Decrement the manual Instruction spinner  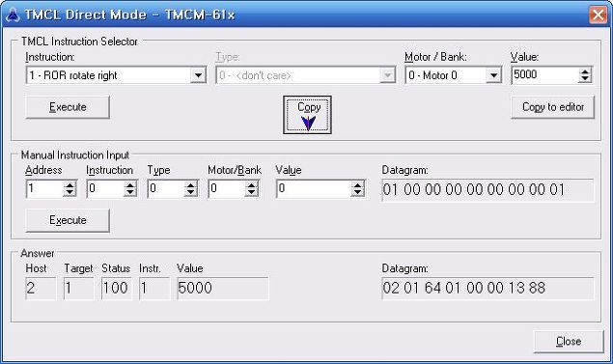click(x=130, y=193)
